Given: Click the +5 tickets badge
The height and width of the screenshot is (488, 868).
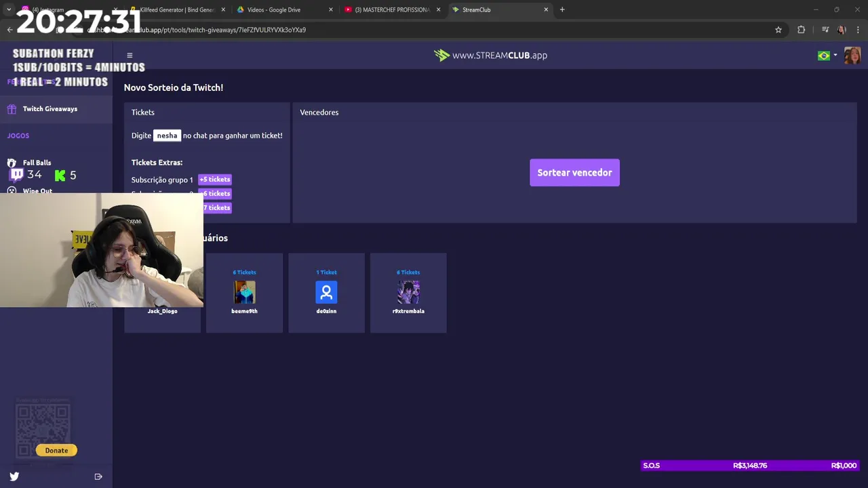Looking at the screenshot, I should [x=215, y=180].
